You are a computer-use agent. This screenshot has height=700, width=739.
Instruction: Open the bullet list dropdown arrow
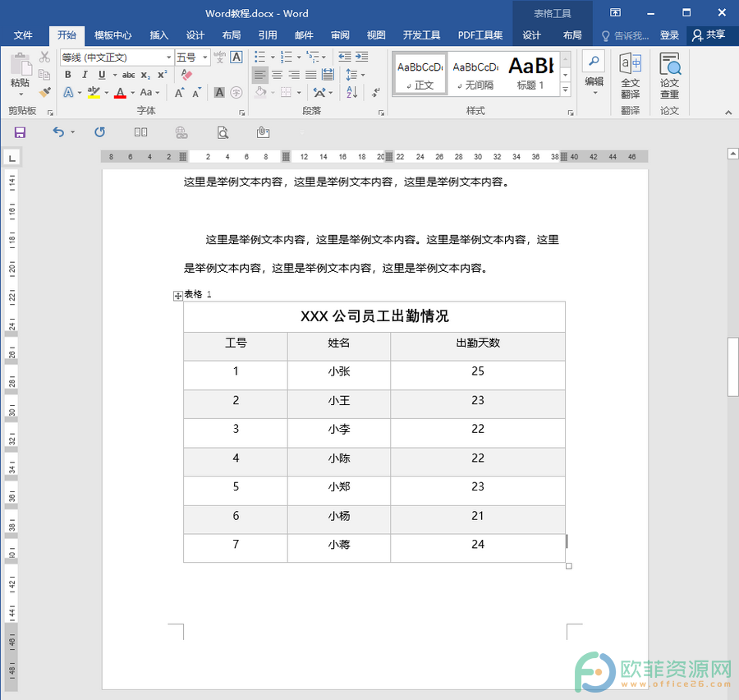coord(273,58)
